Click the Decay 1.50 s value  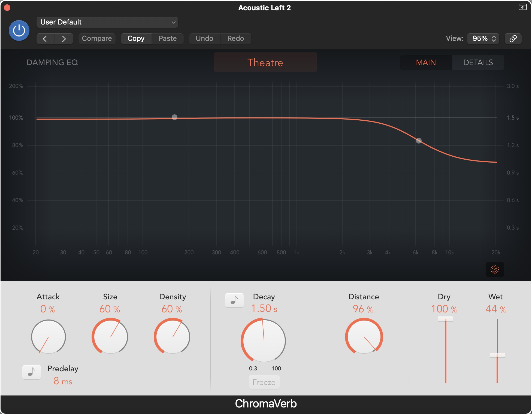(264, 309)
